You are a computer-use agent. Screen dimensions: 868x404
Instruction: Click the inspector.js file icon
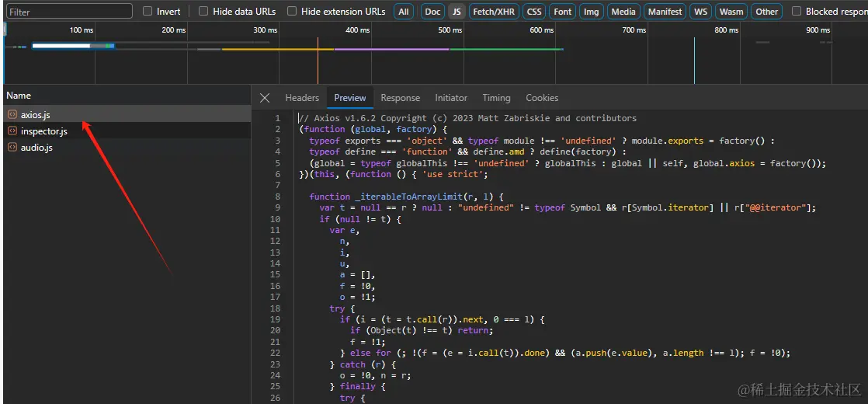click(x=12, y=131)
